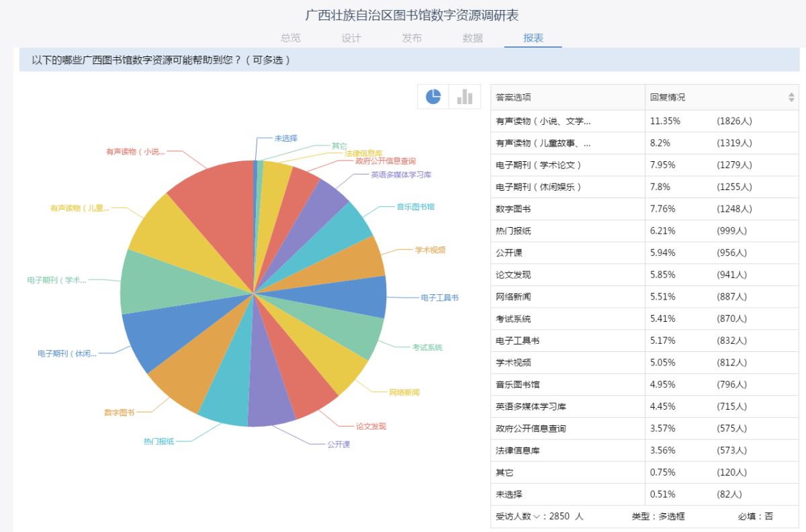
Task: Select the 报表 tab
Action: click(x=533, y=38)
